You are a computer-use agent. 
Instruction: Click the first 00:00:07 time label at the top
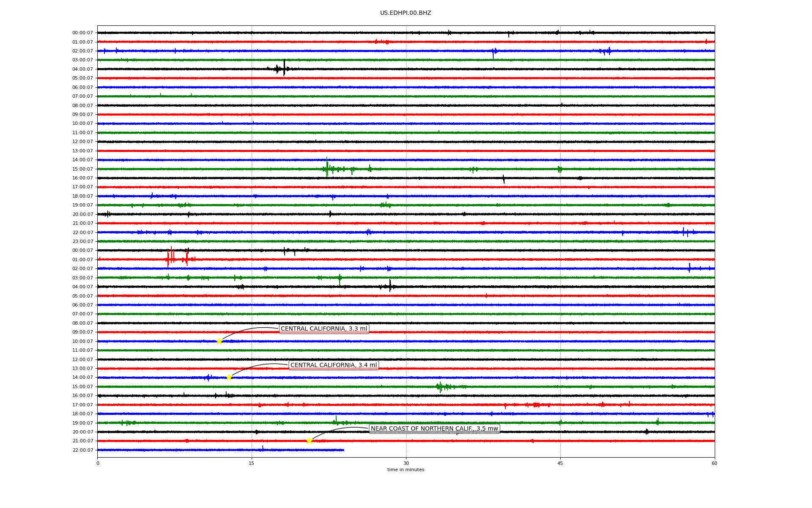point(82,33)
